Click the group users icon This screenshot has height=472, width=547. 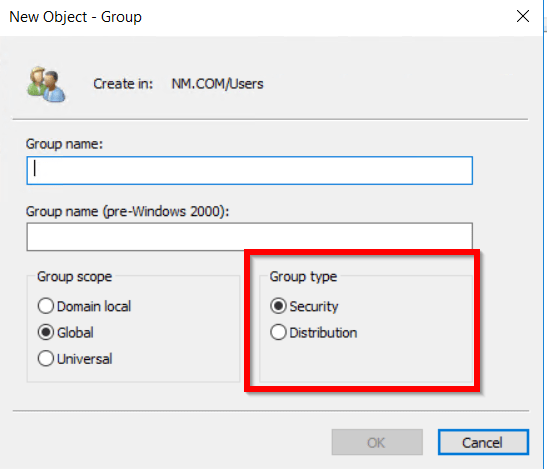(46, 84)
